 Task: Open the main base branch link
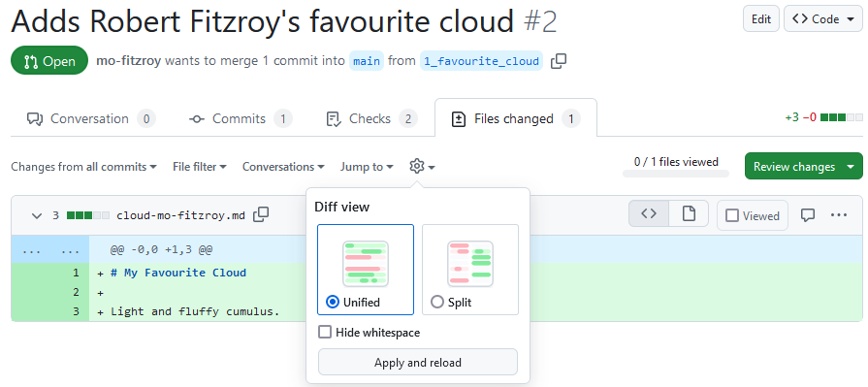click(367, 61)
